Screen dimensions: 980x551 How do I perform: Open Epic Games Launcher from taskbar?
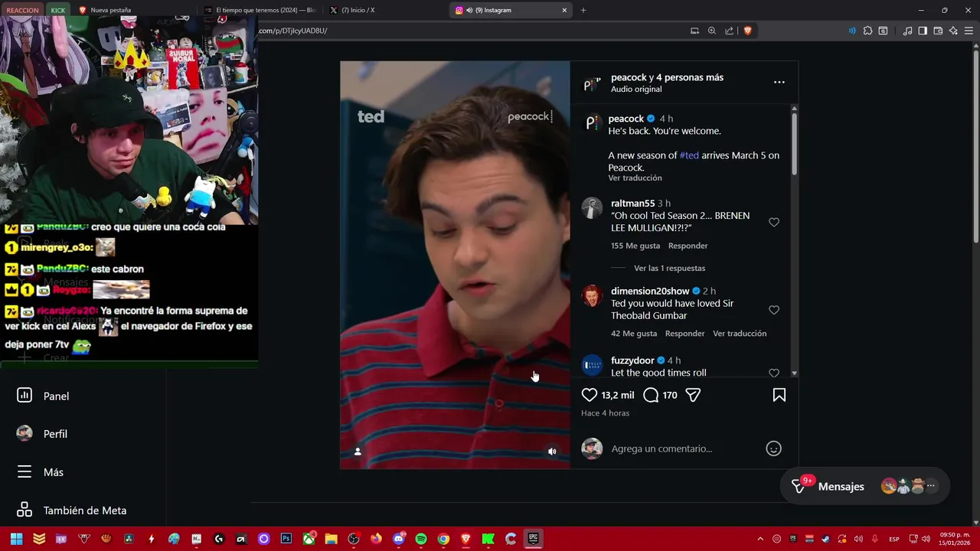(x=533, y=539)
